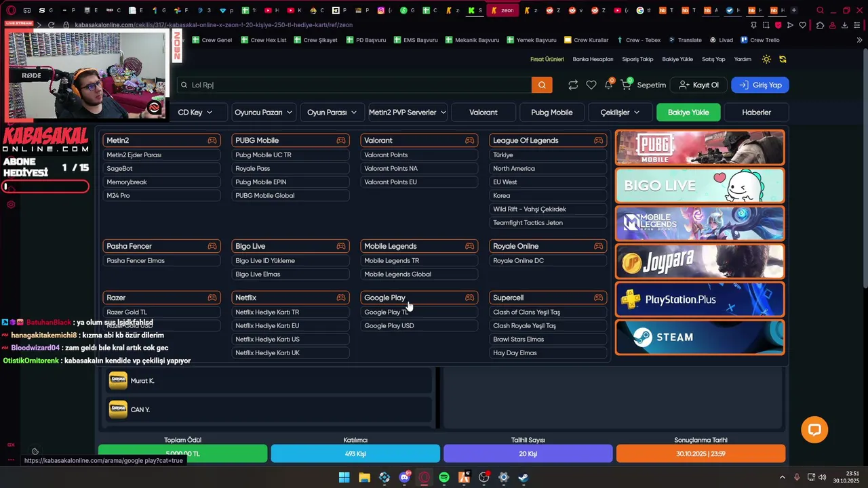The image size is (868, 488).
Task: Click the browser extensions puzzle icon
Action: (820, 25)
